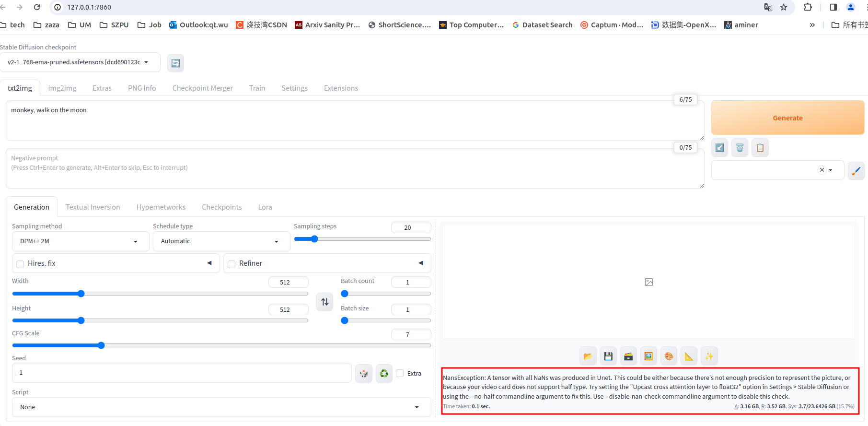The width and height of the screenshot is (868, 426).
Task: Open the Train tab
Action: (x=257, y=88)
